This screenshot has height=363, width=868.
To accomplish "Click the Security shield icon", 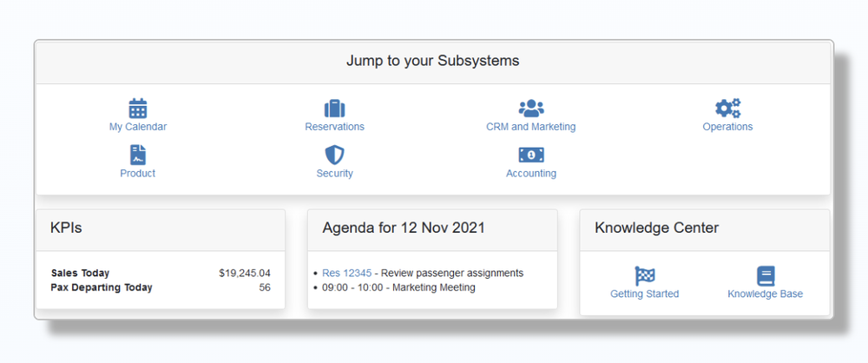I will (x=335, y=155).
